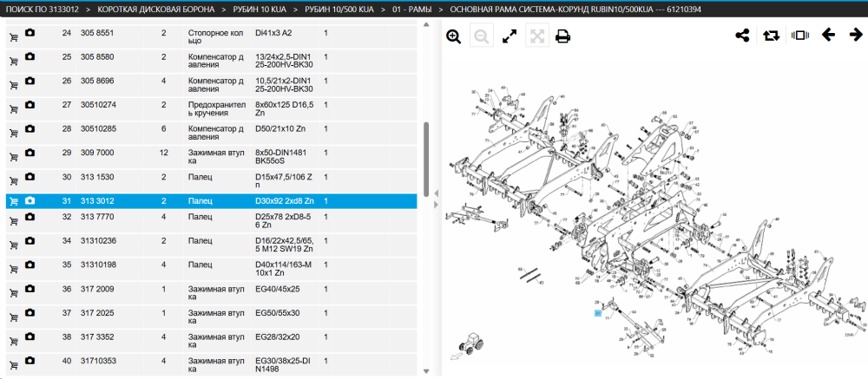Go to the previous diagram page
Screen dimensions: 868x379
point(828,36)
